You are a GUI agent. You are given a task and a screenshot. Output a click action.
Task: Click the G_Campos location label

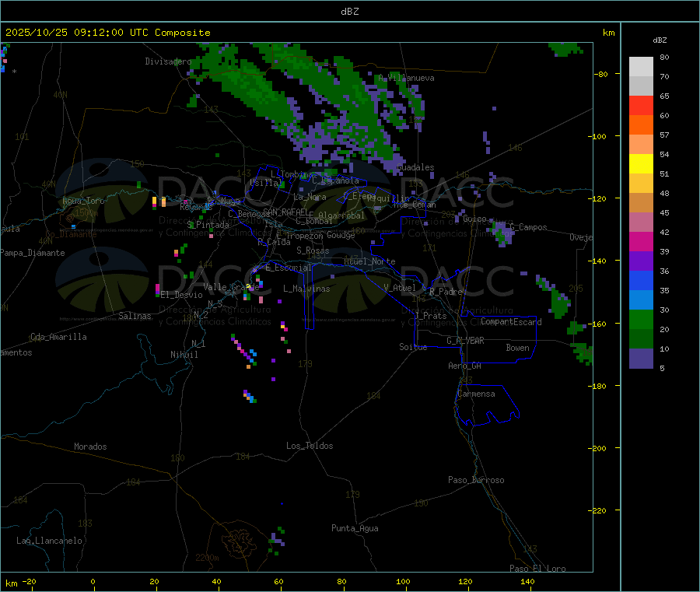click(x=528, y=227)
